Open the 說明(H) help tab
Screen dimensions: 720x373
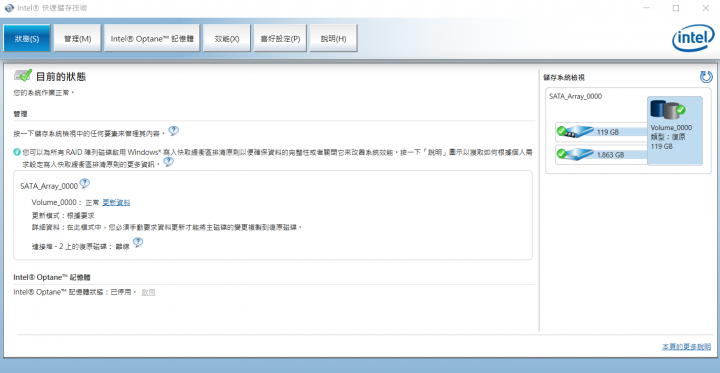coord(333,38)
